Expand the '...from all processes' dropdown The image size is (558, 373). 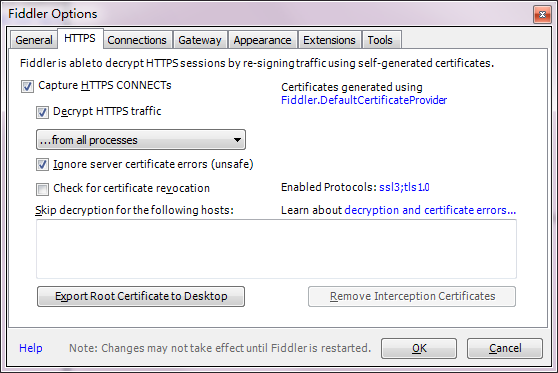pos(141,140)
